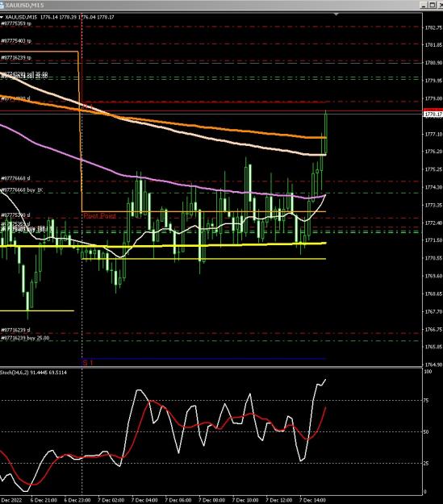This screenshot has width=443, height=504.
Task: Maximize the XAUUSD,M15 chart window
Action: [x=432, y=5]
